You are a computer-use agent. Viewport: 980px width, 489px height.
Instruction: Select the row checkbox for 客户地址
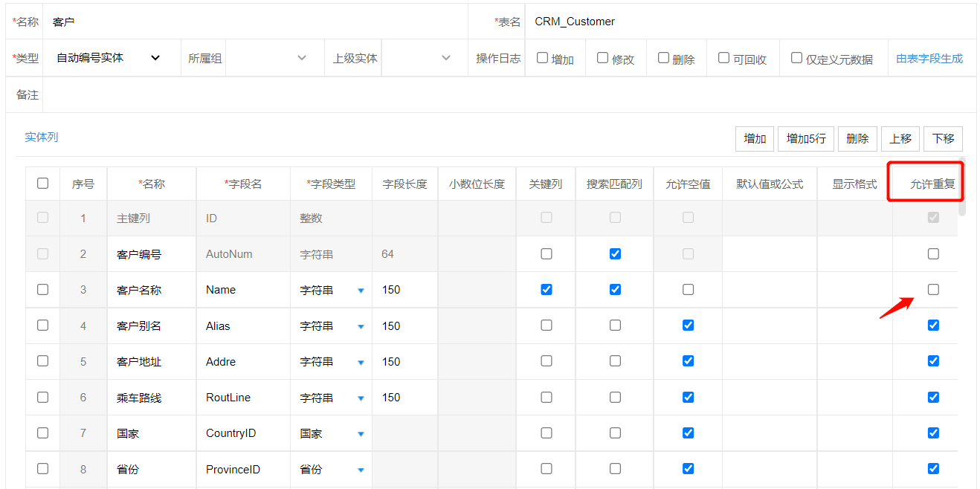coord(42,361)
